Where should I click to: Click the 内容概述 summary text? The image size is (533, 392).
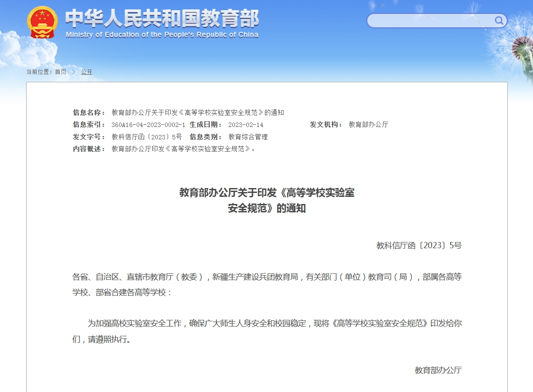[184, 149]
